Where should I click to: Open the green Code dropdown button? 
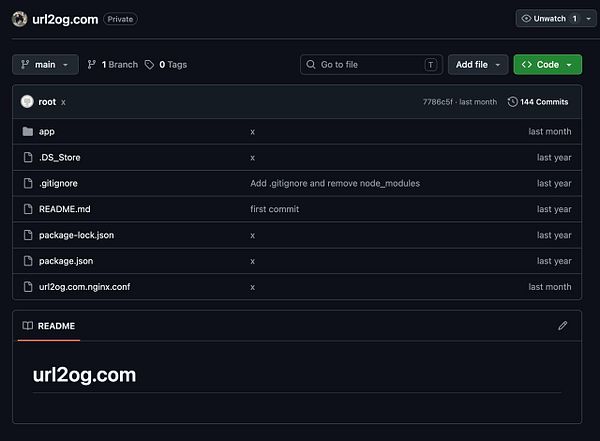548,65
